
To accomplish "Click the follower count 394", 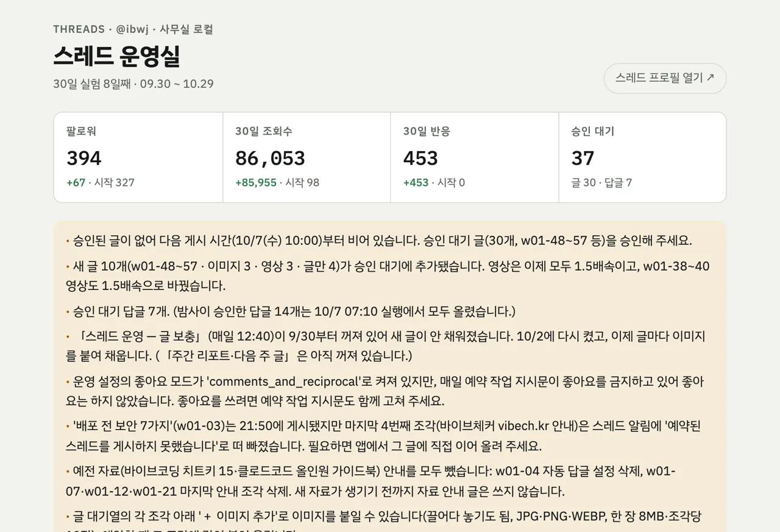I will [84, 158].
